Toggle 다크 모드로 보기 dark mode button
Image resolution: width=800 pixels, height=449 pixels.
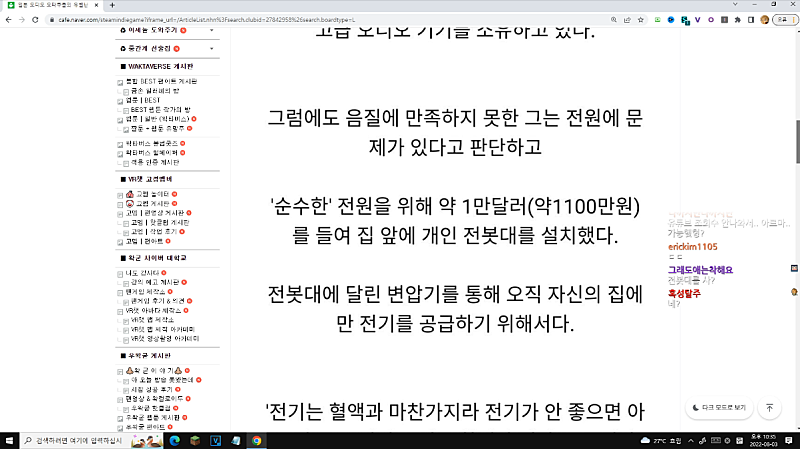point(719,408)
